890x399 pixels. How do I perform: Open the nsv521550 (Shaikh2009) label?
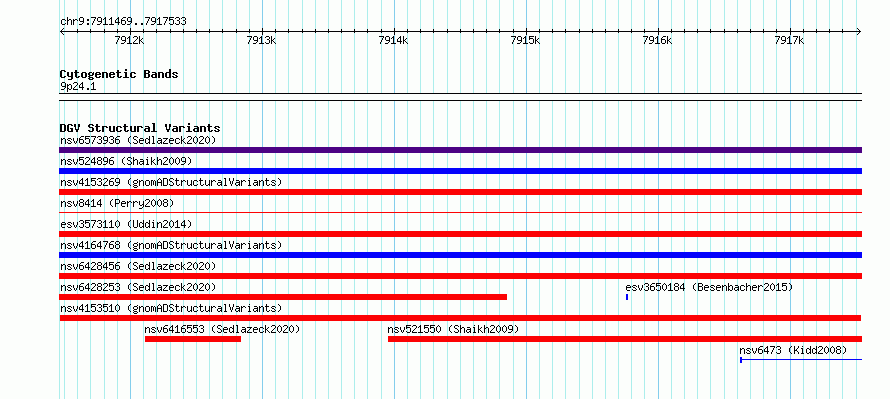[x=453, y=329]
